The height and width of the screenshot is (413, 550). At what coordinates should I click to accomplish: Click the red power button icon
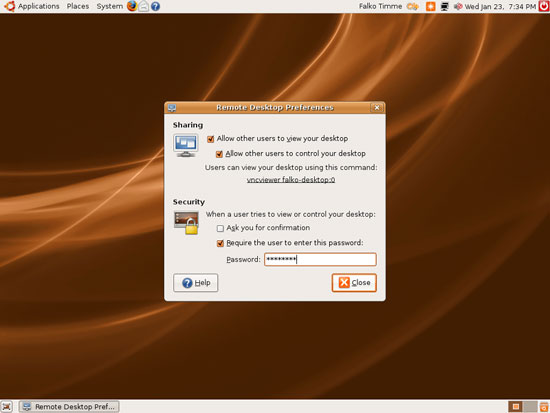[544, 6]
